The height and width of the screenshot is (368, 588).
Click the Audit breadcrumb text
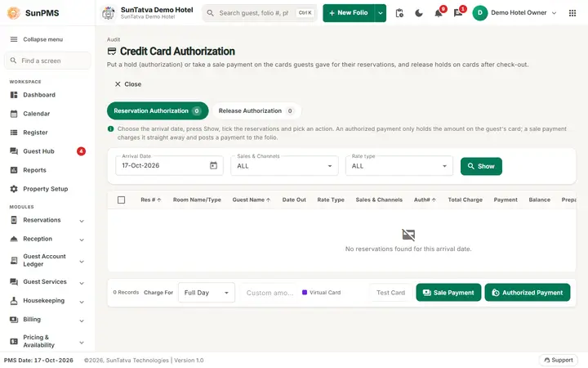click(114, 39)
